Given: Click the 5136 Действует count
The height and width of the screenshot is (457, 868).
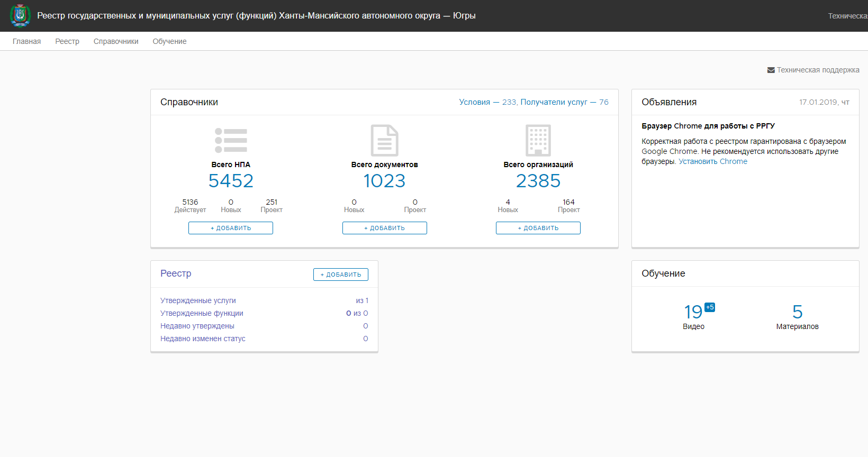Looking at the screenshot, I should pos(190,206).
